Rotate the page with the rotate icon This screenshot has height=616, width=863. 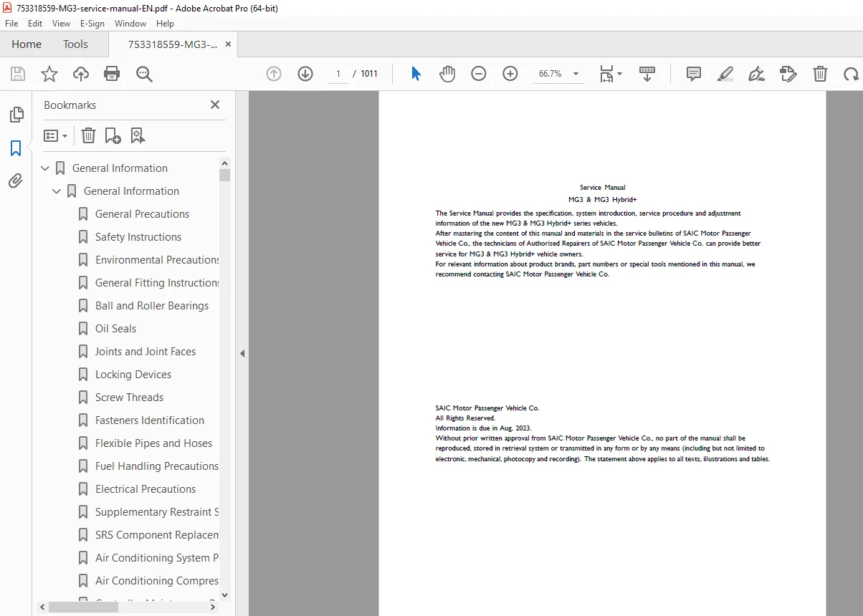pos(851,74)
